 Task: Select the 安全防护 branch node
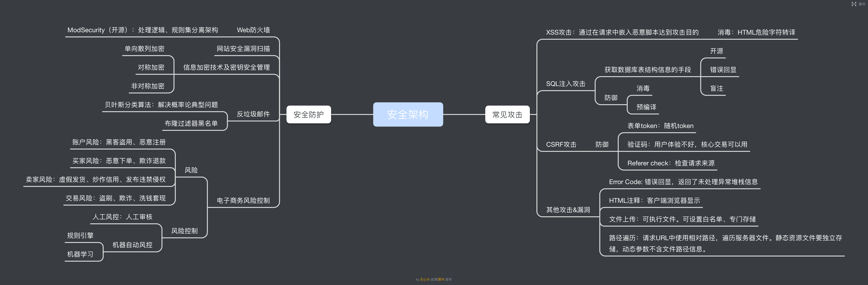[308, 114]
